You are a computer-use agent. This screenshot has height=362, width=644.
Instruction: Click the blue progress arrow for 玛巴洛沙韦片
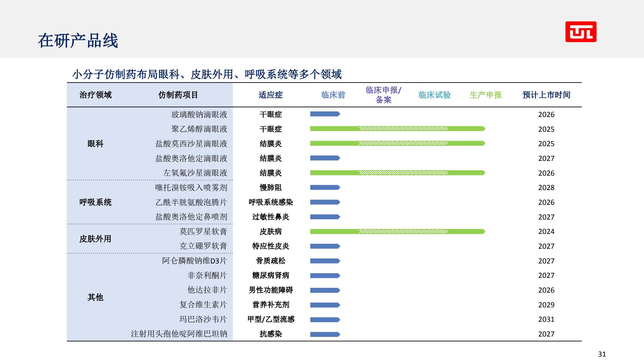pyautogui.click(x=325, y=319)
